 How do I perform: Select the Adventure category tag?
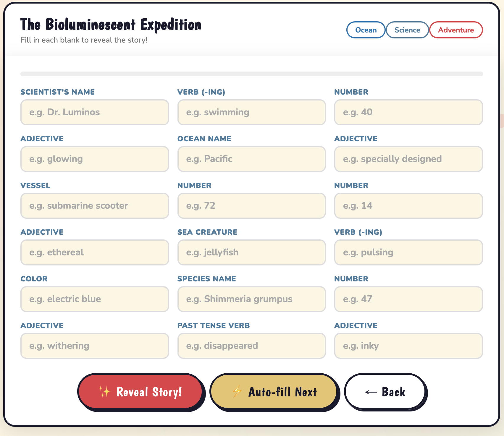(456, 30)
